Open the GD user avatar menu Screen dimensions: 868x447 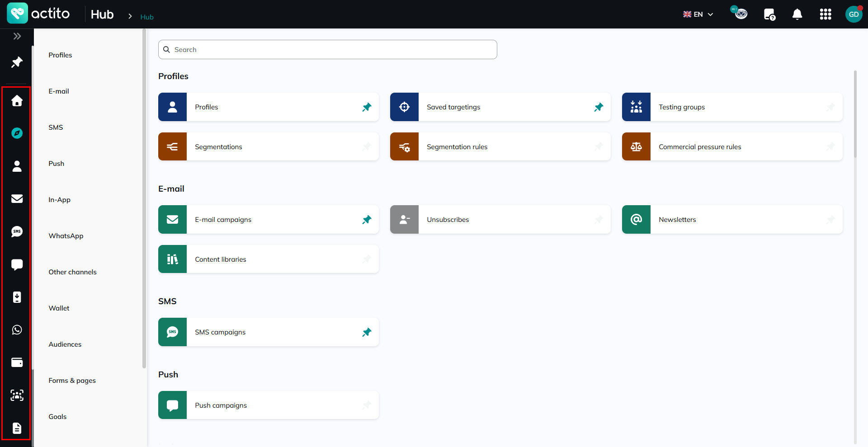coord(854,14)
